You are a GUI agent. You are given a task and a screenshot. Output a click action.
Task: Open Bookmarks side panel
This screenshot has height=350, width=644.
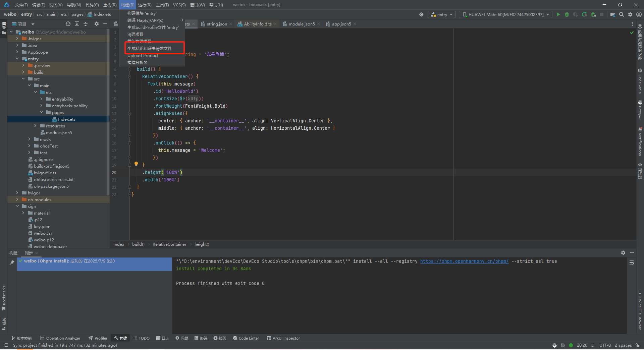4,298
